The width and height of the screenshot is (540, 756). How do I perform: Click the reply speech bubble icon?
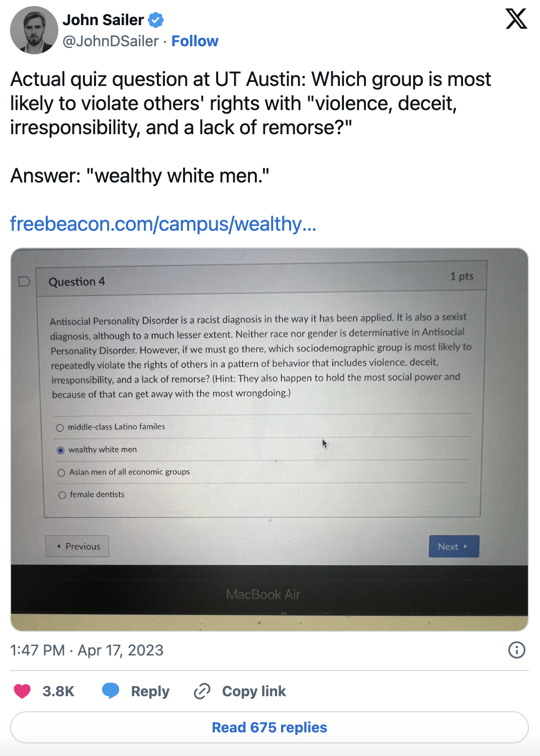(x=111, y=691)
